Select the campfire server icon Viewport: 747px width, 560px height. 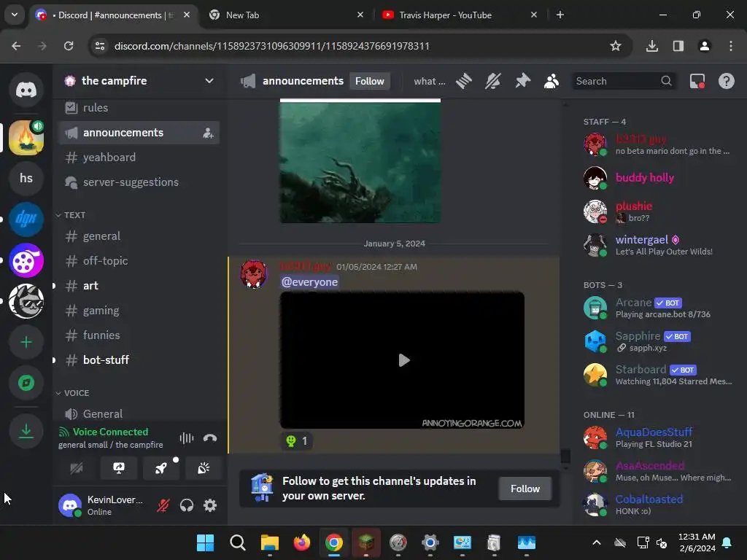(26, 138)
